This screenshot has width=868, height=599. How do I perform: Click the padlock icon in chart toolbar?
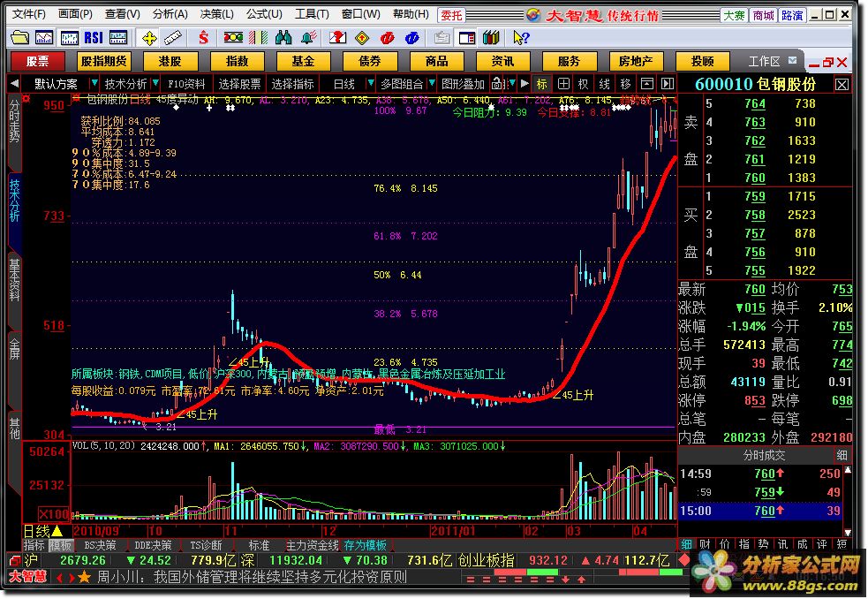pyautogui.click(x=497, y=84)
